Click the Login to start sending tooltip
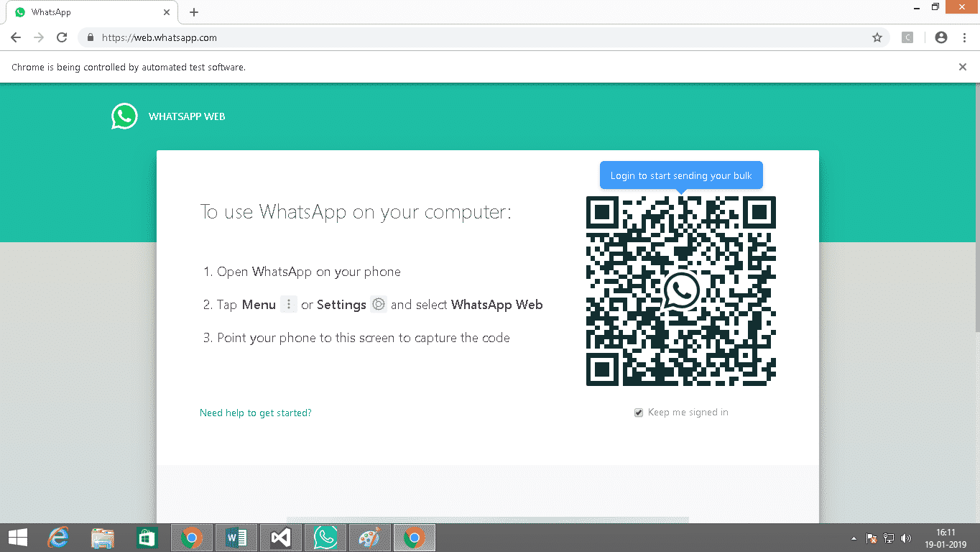The width and height of the screenshot is (980, 552). tap(681, 176)
